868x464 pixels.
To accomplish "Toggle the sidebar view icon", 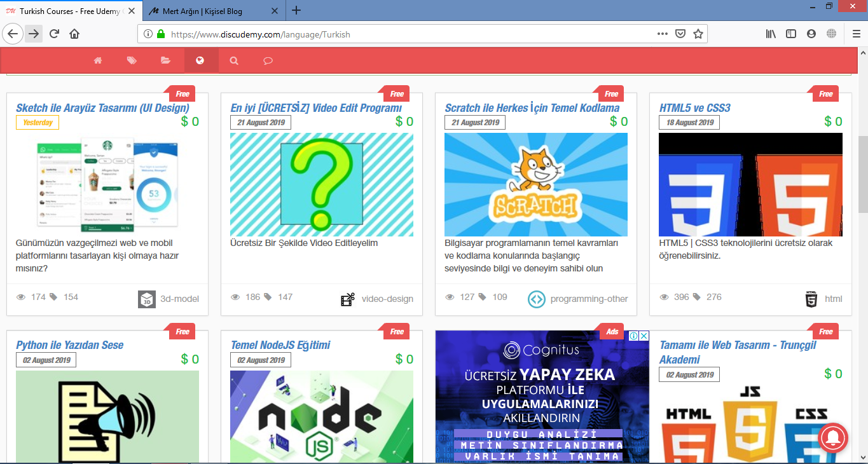I will click(791, 34).
